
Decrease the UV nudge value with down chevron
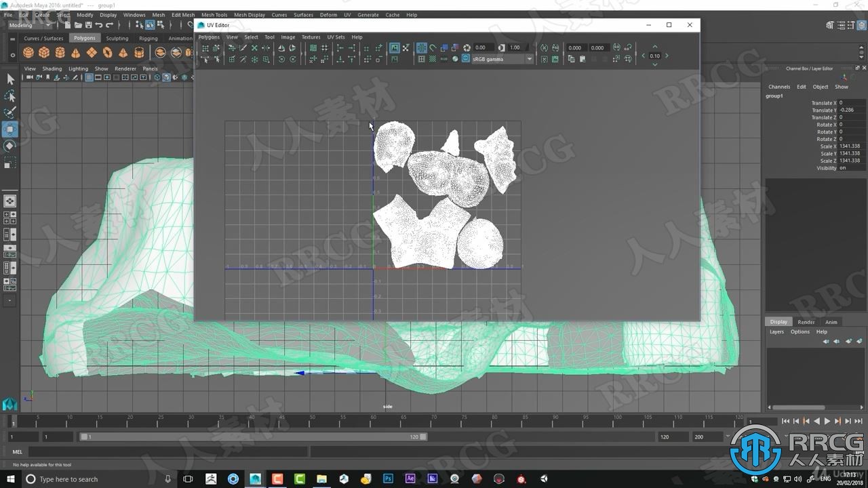click(654, 64)
